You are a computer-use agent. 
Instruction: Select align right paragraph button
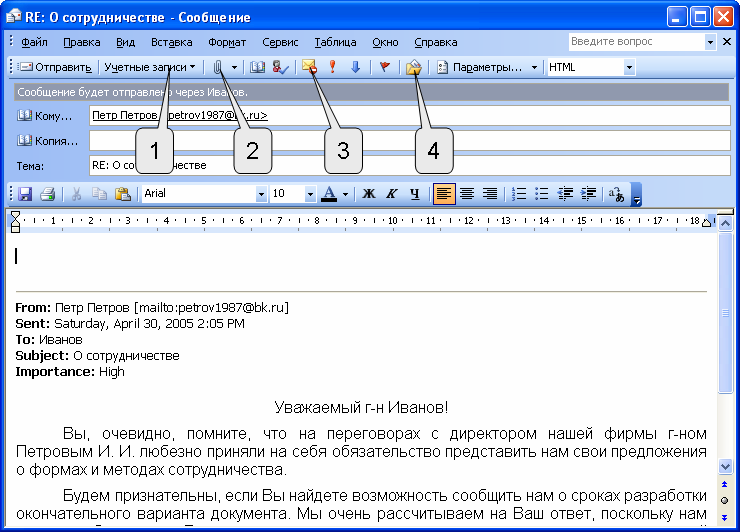click(x=490, y=194)
